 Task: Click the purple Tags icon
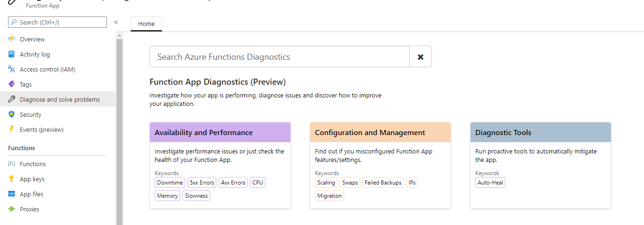(x=12, y=84)
